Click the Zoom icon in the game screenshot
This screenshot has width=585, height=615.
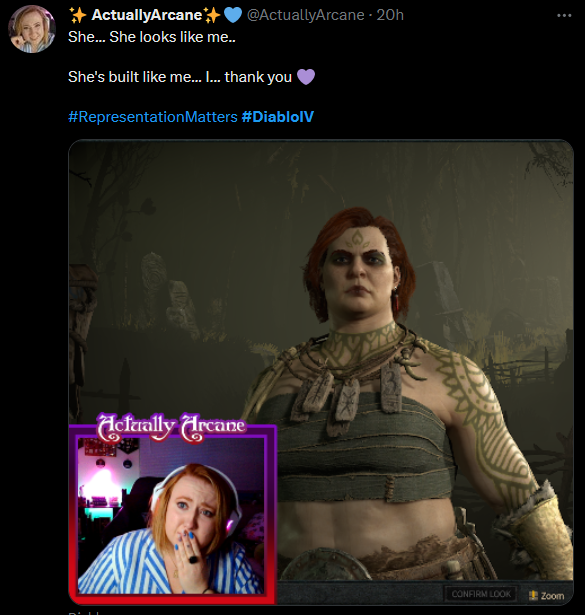point(533,595)
